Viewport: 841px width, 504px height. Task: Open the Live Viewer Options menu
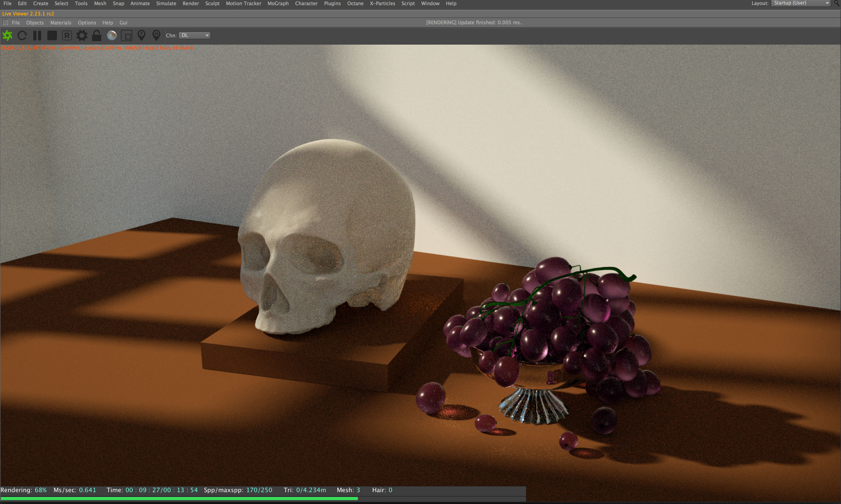pos(87,22)
